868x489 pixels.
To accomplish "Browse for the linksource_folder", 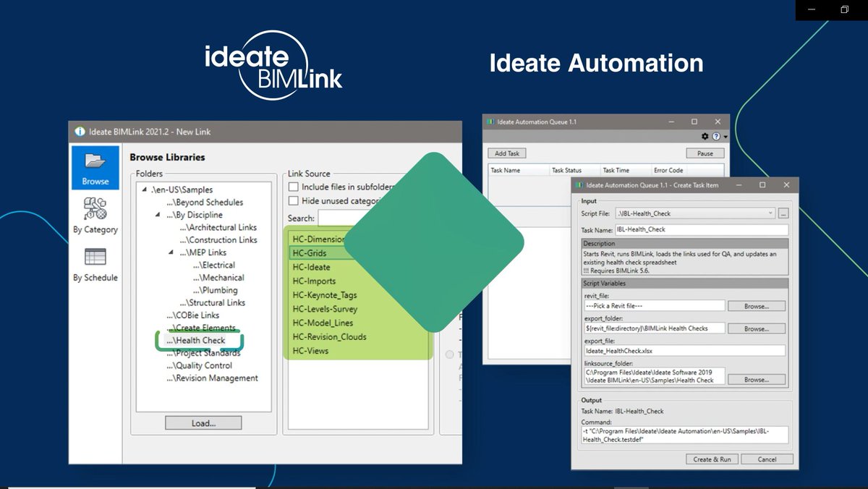I will 756,379.
